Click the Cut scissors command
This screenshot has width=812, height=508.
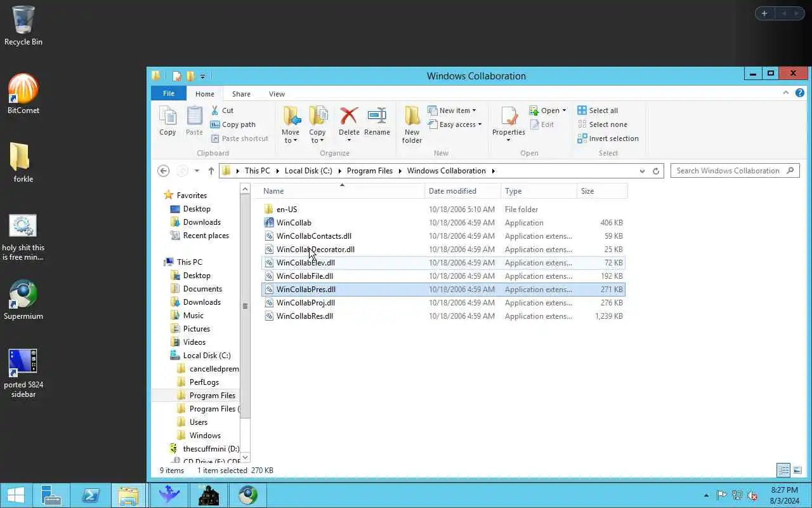(223, 110)
